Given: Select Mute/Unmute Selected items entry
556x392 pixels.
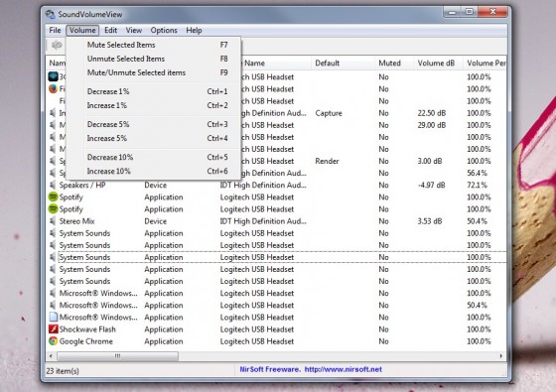Looking at the screenshot, I should [154, 72].
